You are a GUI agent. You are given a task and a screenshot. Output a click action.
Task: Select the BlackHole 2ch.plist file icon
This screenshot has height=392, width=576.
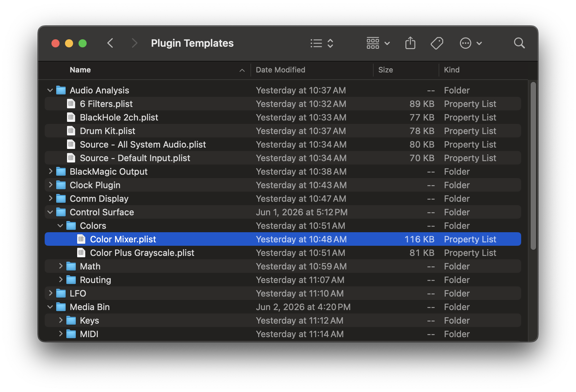[71, 117]
